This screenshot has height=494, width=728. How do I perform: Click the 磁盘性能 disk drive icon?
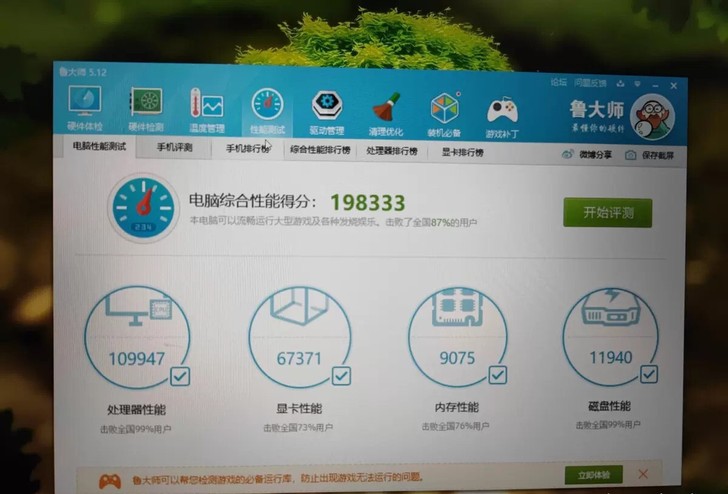click(611, 307)
